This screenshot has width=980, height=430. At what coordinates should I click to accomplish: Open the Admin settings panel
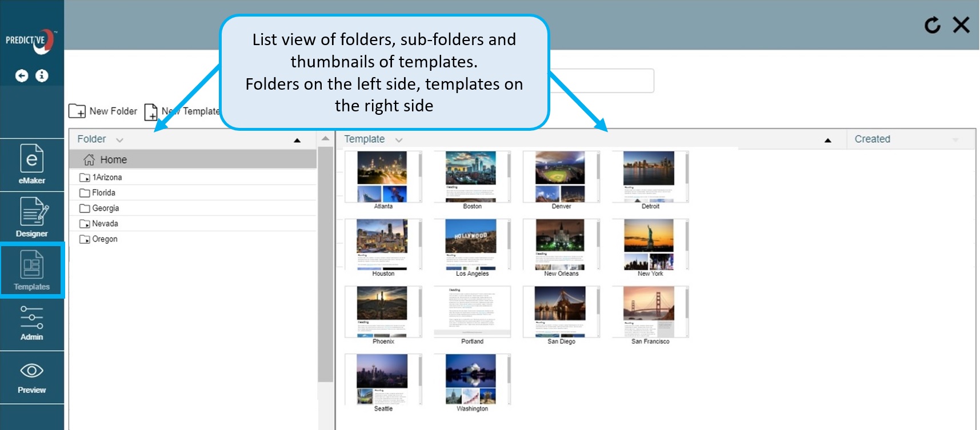pyautogui.click(x=31, y=323)
